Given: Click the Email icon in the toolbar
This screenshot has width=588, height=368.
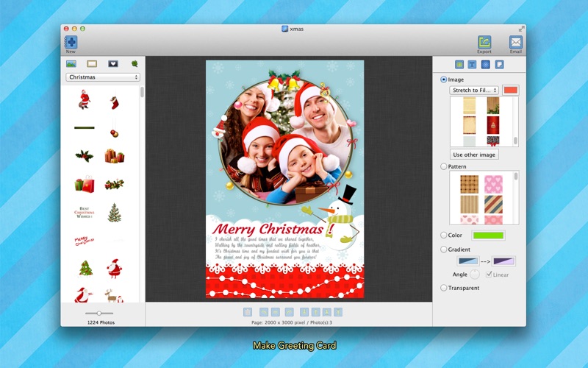Looking at the screenshot, I should pyautogui.click(x=515, y=43).
